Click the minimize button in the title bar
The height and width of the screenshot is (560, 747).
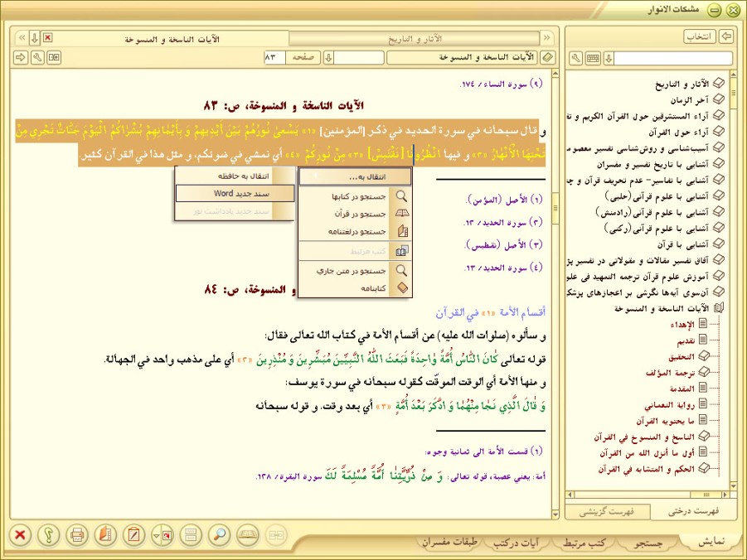pyautogui.click(x=714, y=11)
